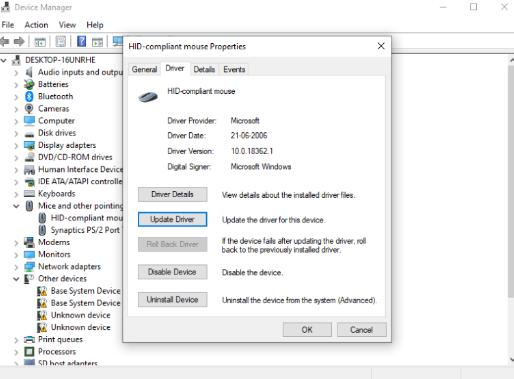Confirm the dialog with OK
Image resolution: width=514 pixels, height=379 pixels.
click(307, 330)
